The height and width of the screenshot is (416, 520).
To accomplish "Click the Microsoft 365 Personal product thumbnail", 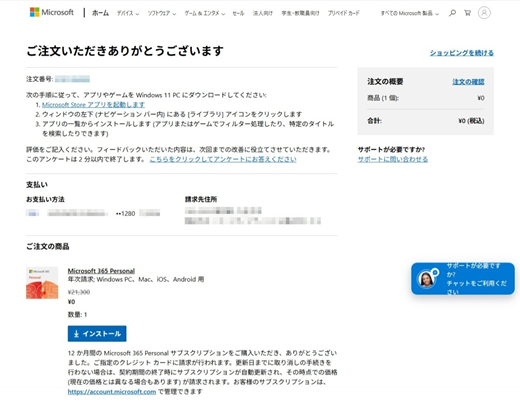I will [x=42, y=283].
